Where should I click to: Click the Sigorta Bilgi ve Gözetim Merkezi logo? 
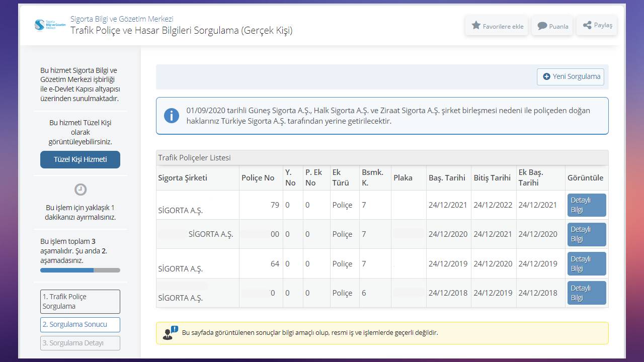[x=50, y=25]
